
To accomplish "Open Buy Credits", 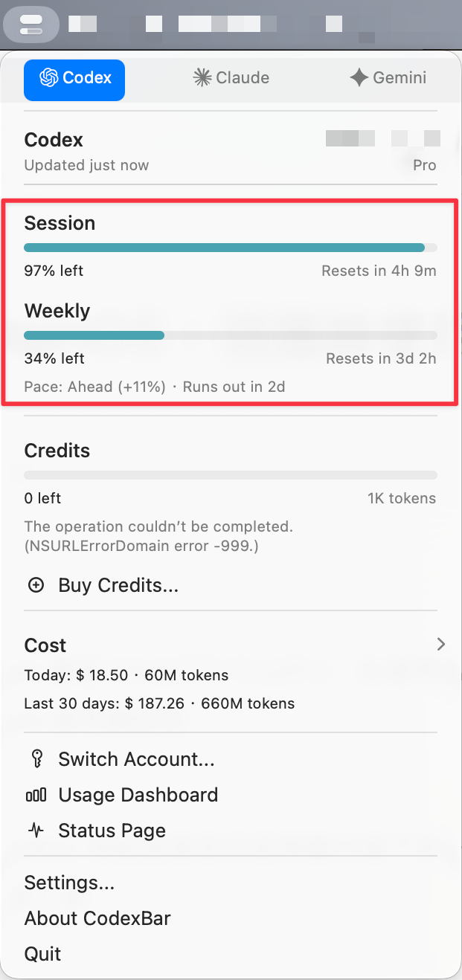I will click(x=118, y=585).
